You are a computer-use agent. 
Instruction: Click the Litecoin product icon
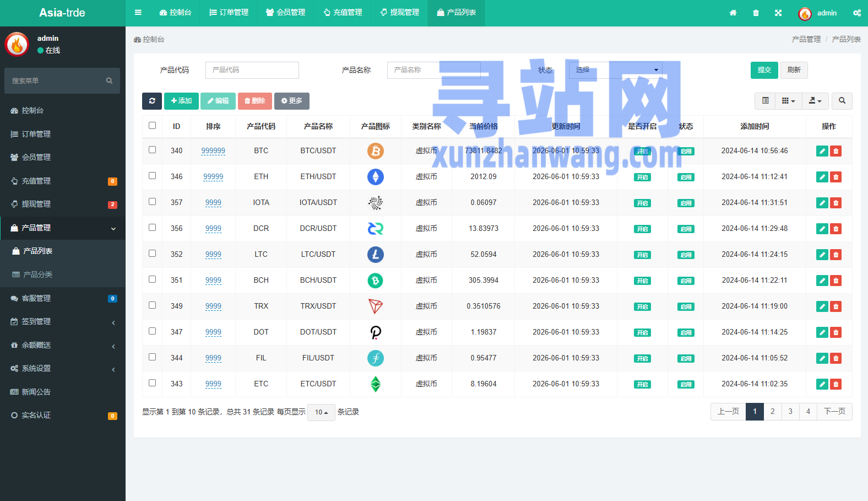[x=376, y=255]
